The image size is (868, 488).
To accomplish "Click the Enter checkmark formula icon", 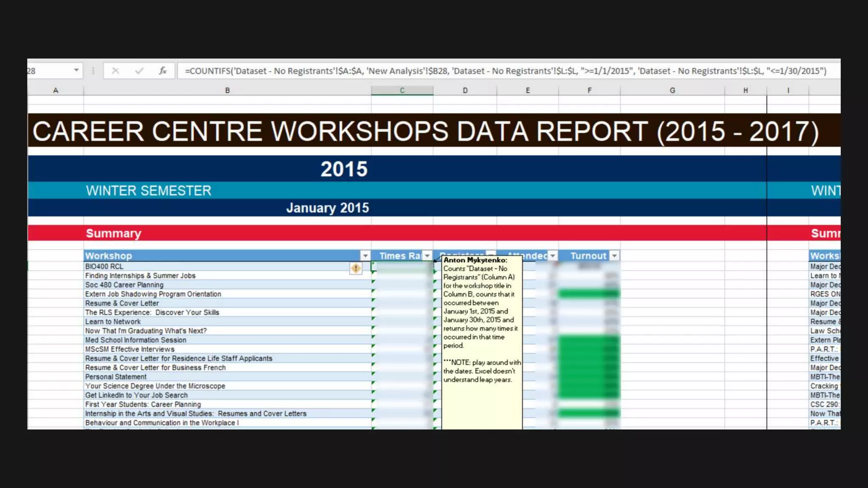I will tap(139, 71).
